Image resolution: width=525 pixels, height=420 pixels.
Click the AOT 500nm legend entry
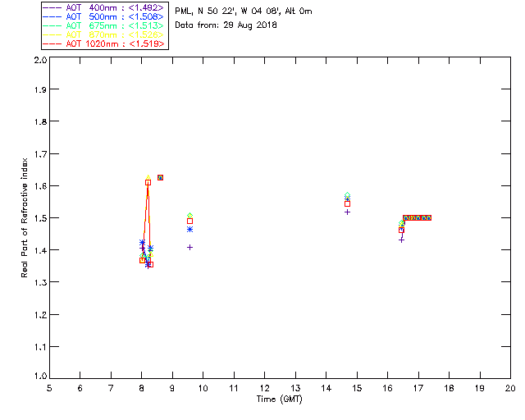tap(103, 16)
